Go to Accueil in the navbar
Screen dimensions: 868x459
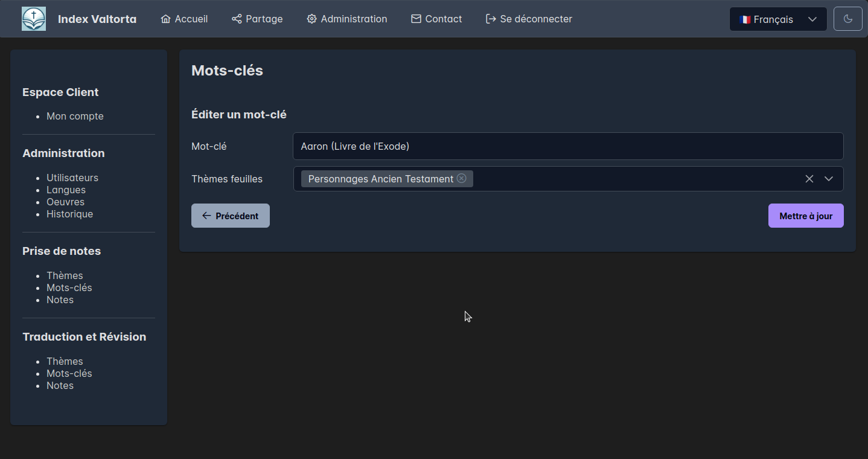184,19
